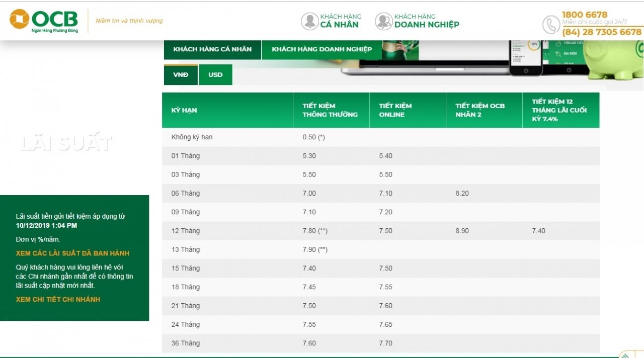This screenshot has width=644, height=358.
Task: Click the 7.45 rate for 18 Tháng
Action: (x=309, y=287)
